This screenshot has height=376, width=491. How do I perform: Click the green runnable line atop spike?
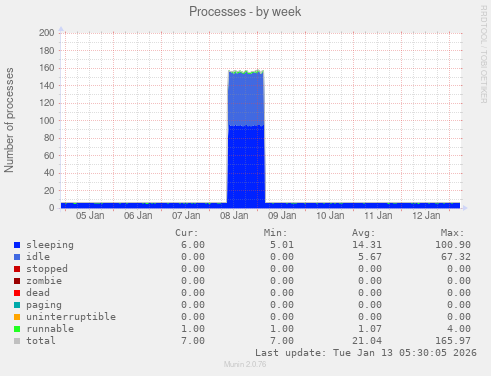tap(246, 72)
